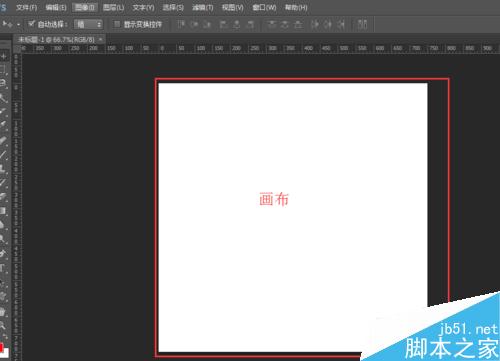
Task: Select the Lasso tool
Action: pyautogui.click(x=3, y=83)
